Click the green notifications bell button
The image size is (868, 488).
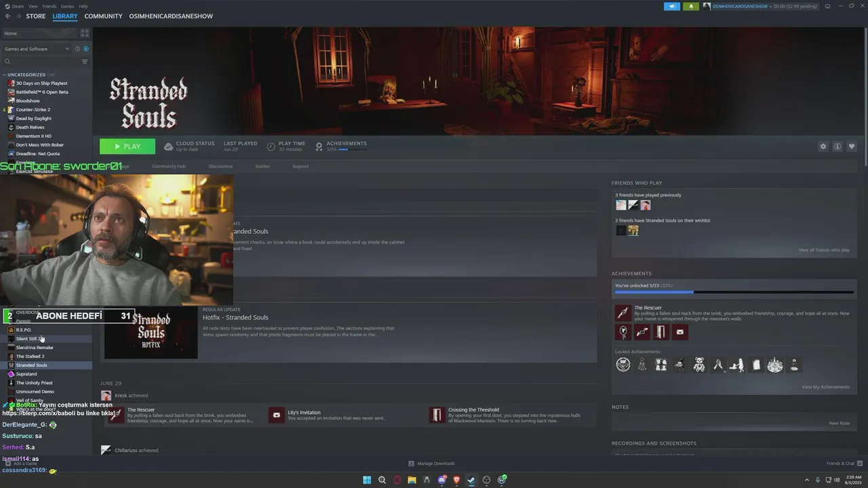(x=691, y=6)
